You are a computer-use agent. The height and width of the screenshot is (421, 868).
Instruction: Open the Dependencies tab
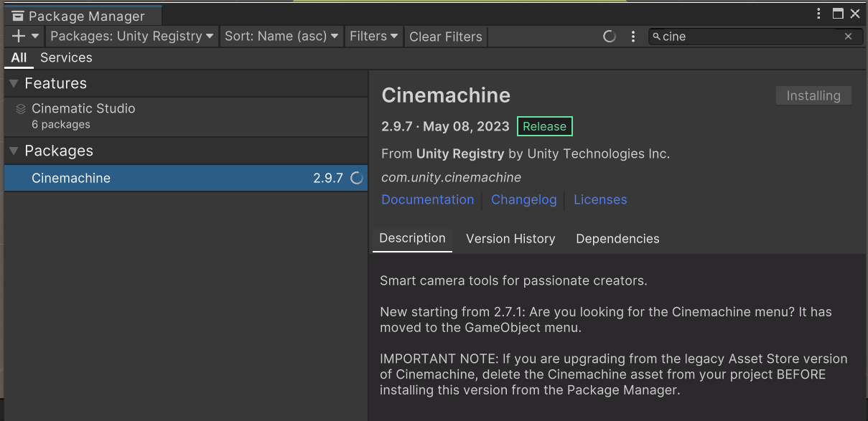617,239
